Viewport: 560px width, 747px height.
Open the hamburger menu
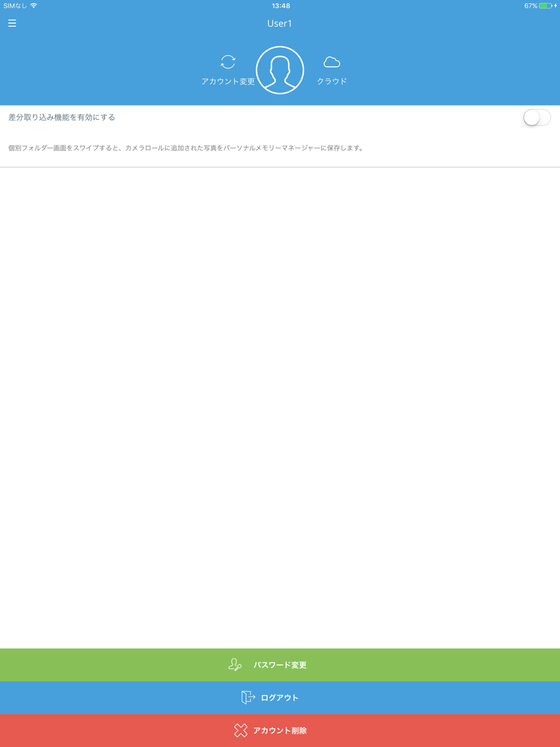point(12,23)
